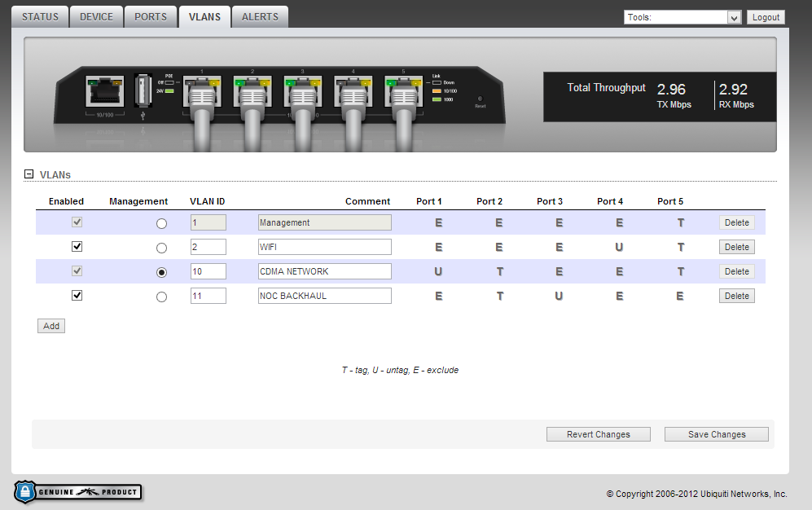Select Management radio for CDMA NETWORK
Screen dimensions: 812x510
click(x=161, y=272)
